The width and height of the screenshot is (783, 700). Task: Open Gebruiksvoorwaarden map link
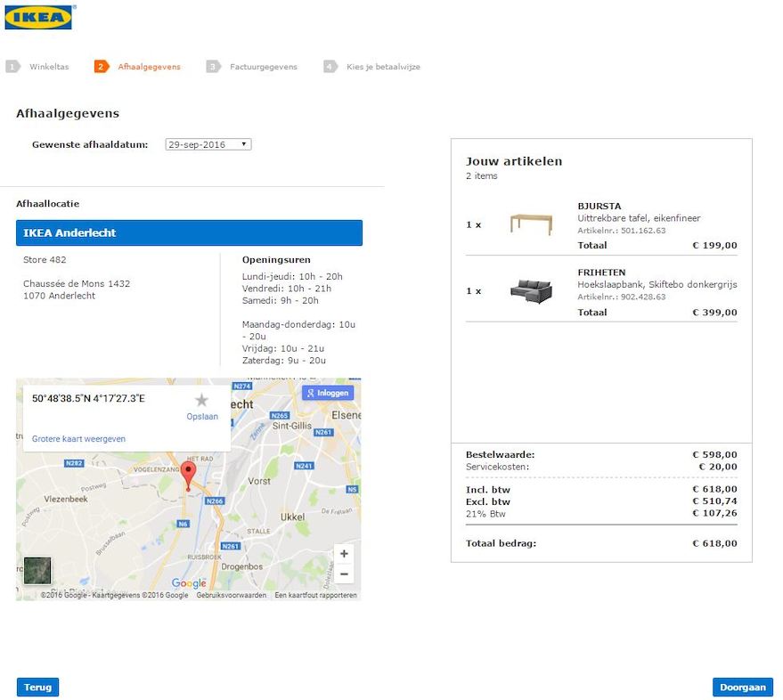click(x=232, y=595)
